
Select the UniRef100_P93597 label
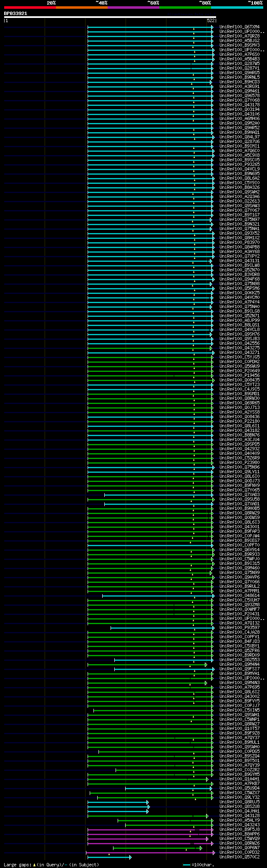239,628
